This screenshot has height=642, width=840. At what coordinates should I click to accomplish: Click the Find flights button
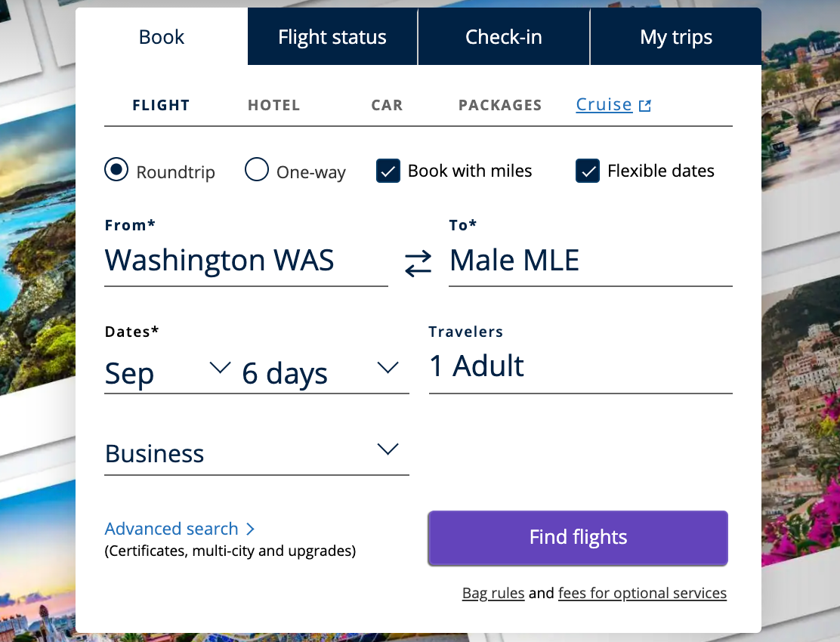(x=577, y=537)
